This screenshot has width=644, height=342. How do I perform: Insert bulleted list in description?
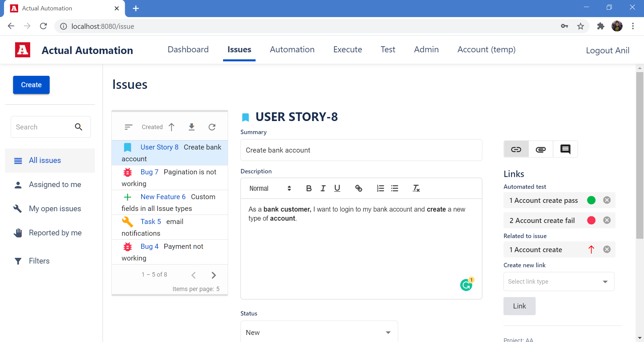[x=395, y=188]
